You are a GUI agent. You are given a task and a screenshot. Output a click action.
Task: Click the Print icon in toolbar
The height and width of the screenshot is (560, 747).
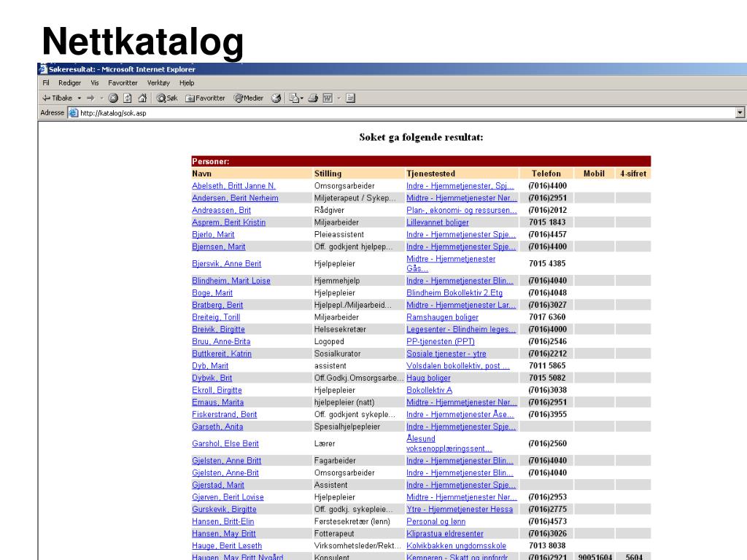tap(313, 98)
